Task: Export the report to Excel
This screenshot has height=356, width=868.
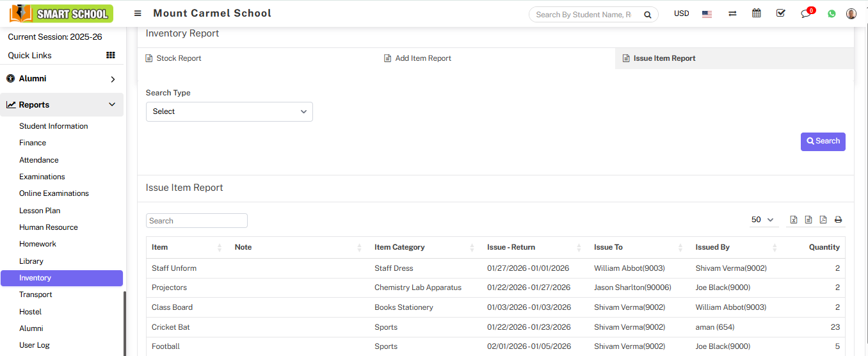Action: click(794, 220)
